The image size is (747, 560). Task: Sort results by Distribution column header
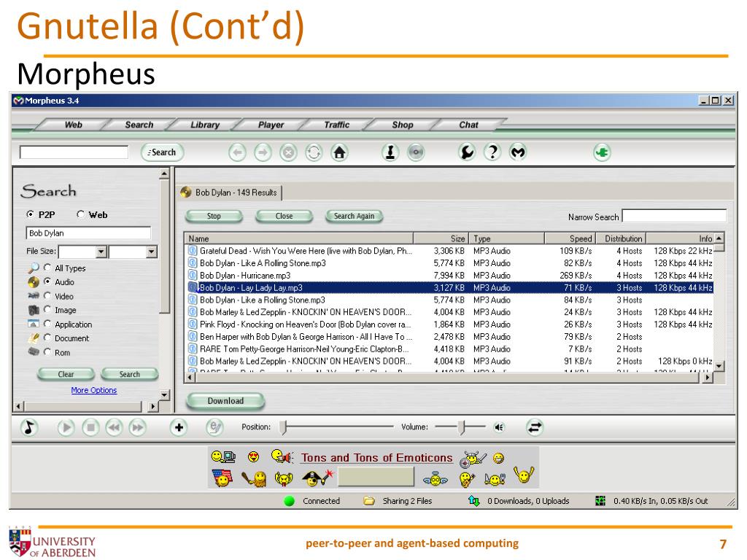[620, 238]
